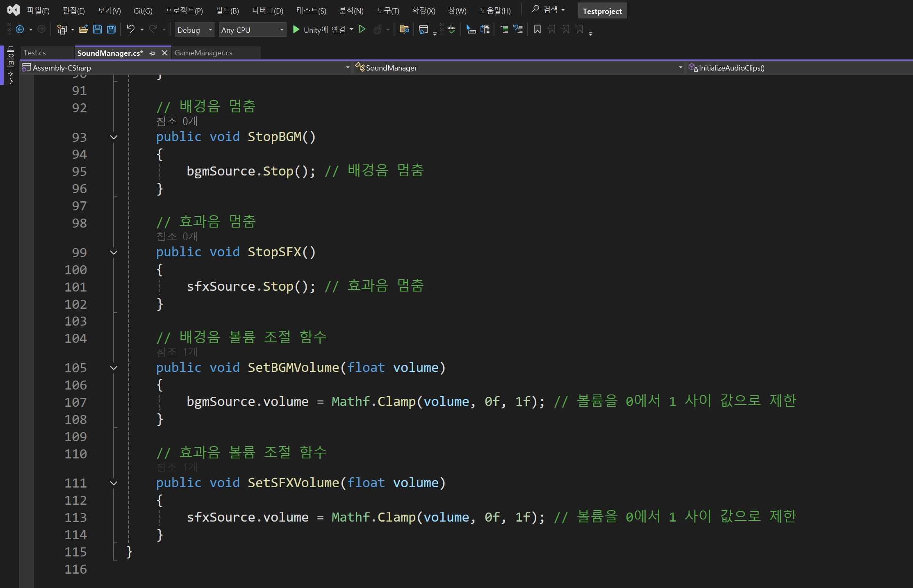913x588 pixels.
Task: Click the Find in Files folder icon
Action: tap(404, 30)
